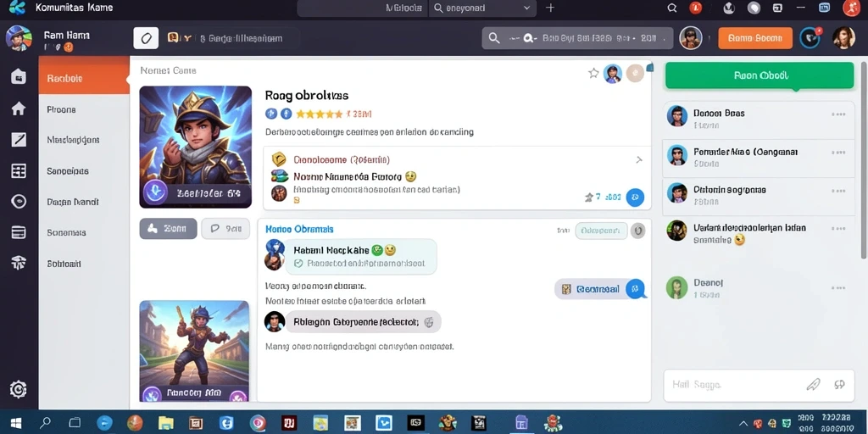Screen dimensions: 868x434
Task: Select the orange Renbole sidebar tab
Action: pyautogui.click(x=84, y=79)
